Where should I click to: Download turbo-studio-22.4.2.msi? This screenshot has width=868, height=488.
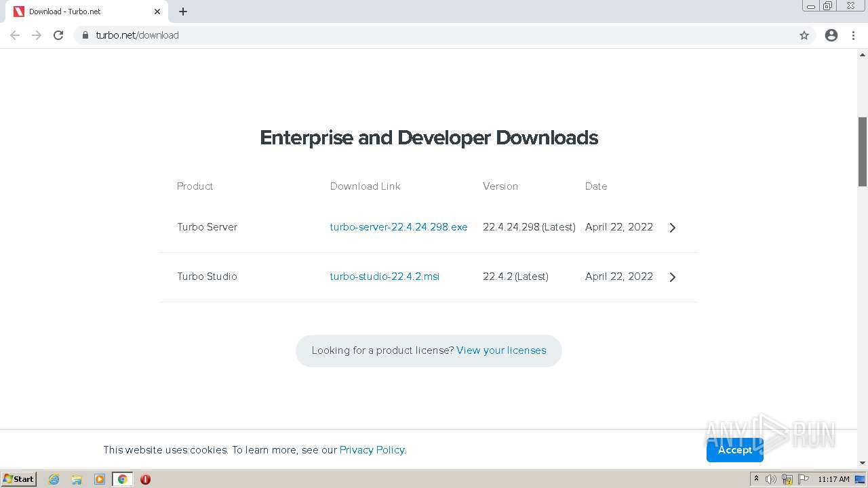pyautogui.click(x=384, y=277)
